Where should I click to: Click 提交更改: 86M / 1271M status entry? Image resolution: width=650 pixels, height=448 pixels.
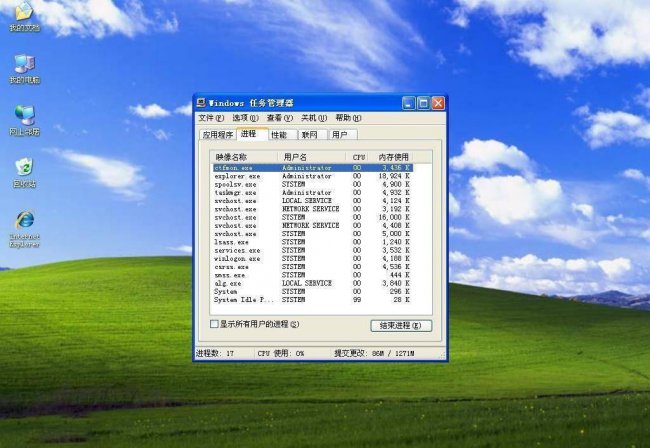374,354
